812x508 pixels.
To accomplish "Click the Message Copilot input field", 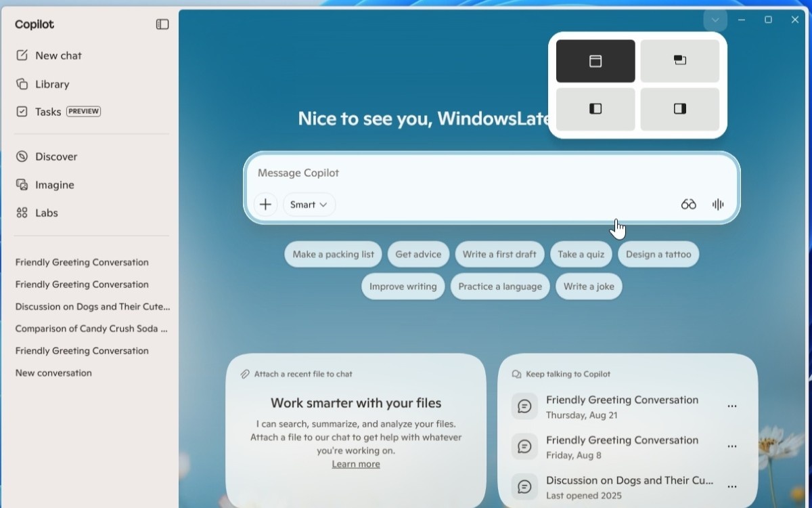I will [491, 173].
